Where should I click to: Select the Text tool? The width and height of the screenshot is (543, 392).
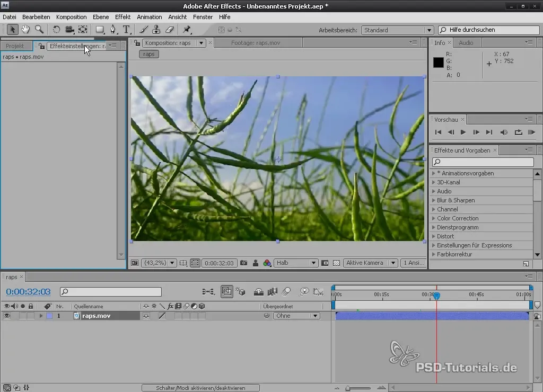tap(126, 30)
